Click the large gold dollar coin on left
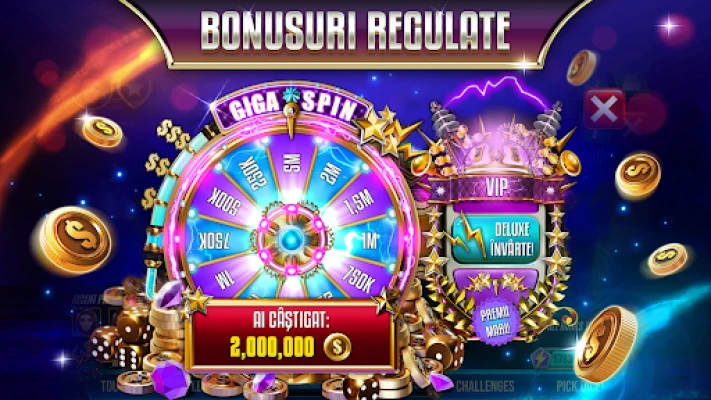 point(75,239)
